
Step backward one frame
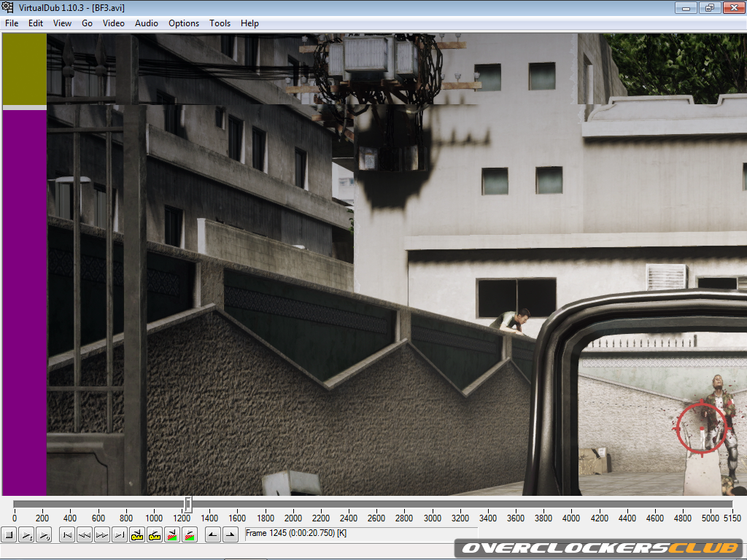pyautogui.click(x=85, y=535)
